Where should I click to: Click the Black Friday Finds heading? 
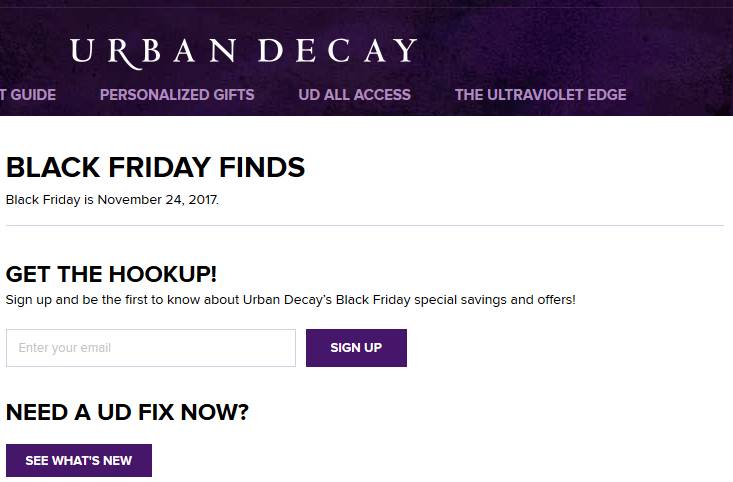pos(155,168)
